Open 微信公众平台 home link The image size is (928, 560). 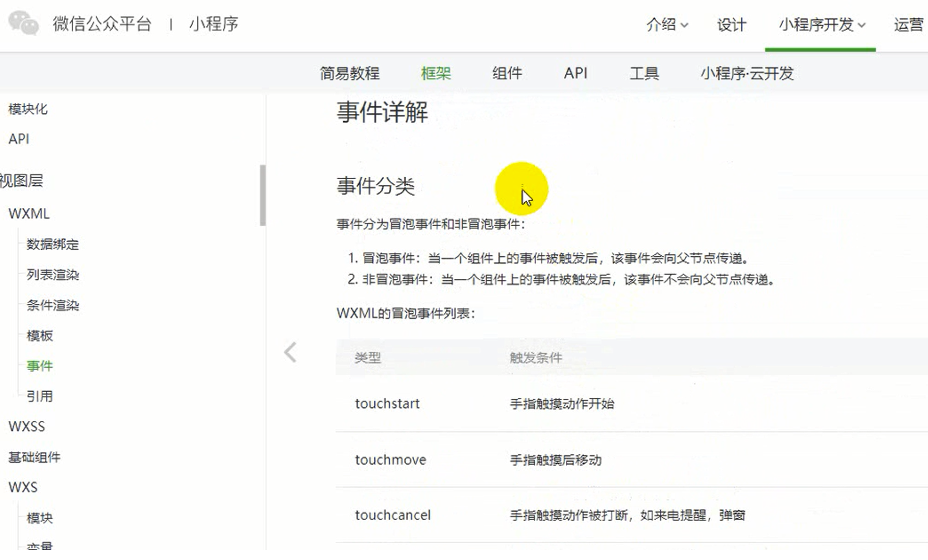(102, 24)
